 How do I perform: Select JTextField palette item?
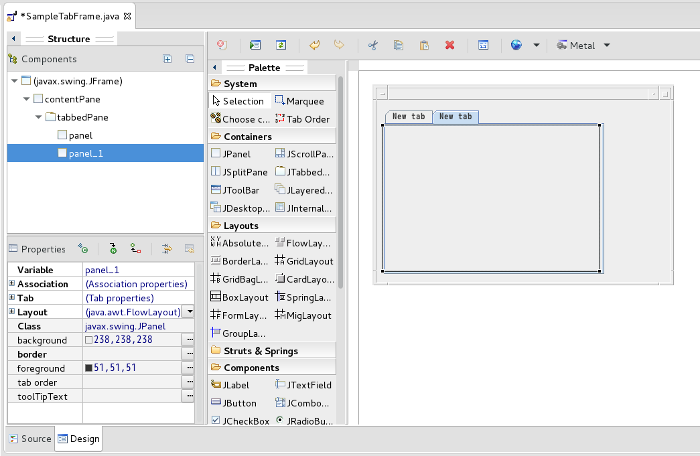point(303,385)
